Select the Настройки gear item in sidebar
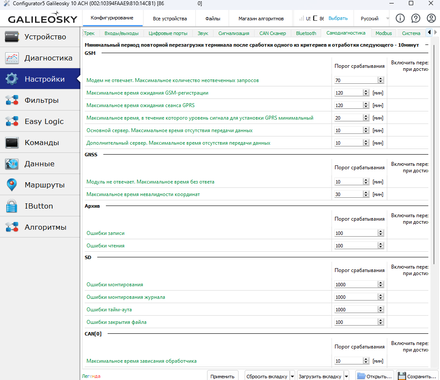The width and height of the screenshot is (440, 380). pos(40,79)
